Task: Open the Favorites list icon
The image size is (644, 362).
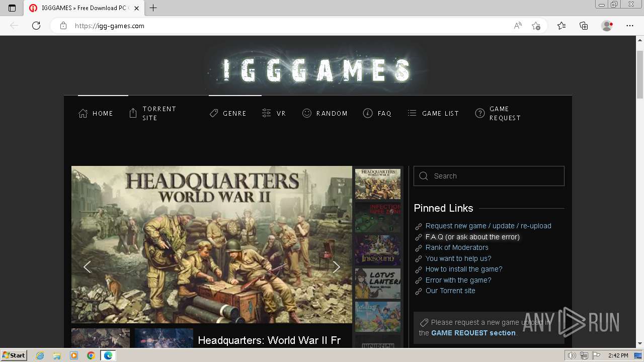Action: point(561,26)
